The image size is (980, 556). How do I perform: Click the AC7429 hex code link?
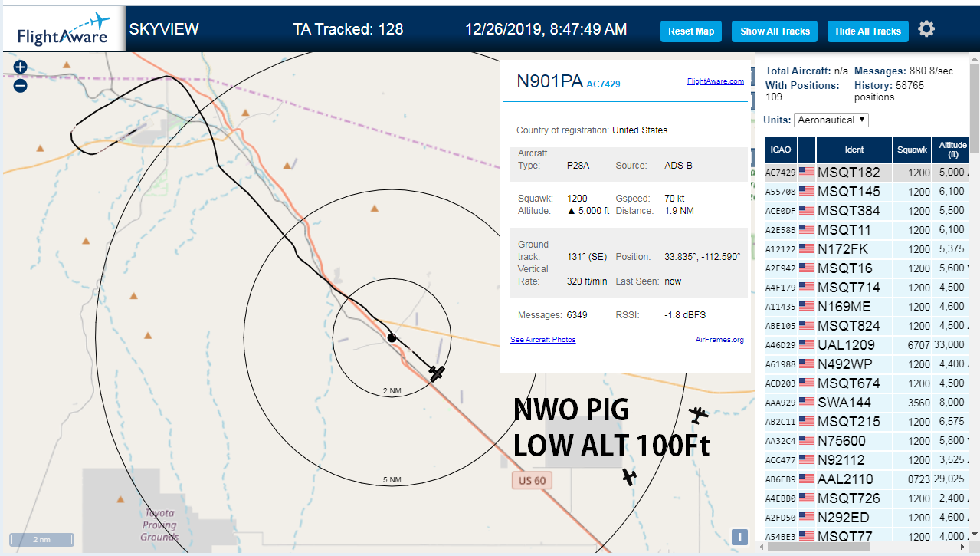click(x=603, y=84)
